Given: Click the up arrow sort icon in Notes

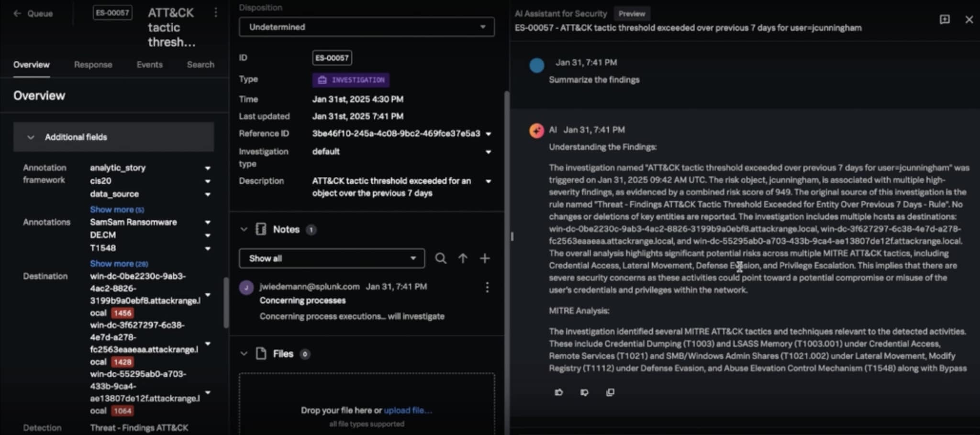Looking at the screenshot, I should pyautogui.click(x=463, y=258).
